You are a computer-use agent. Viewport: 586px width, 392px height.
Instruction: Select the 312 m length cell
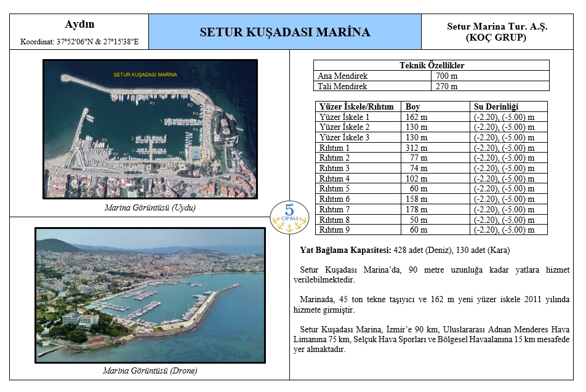(435, 148)
